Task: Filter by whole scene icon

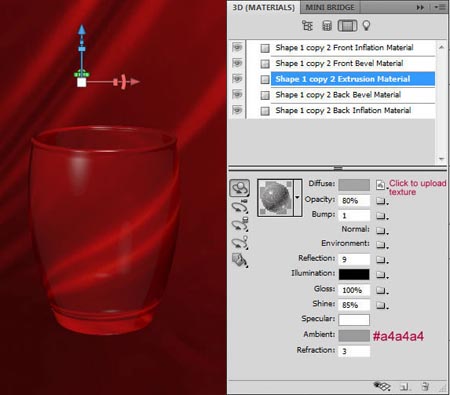Action: click(x=307, y=25)
